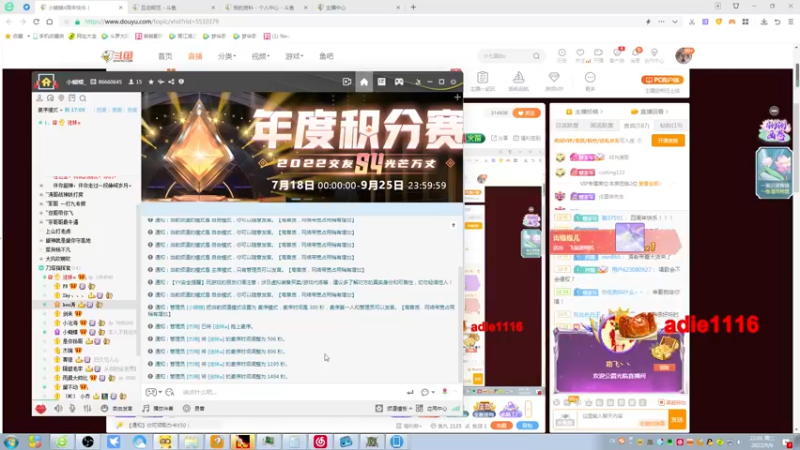Expand the 游戏 games dropdown
The width and height of the screenshot is (800, 450).
point(294,56)
